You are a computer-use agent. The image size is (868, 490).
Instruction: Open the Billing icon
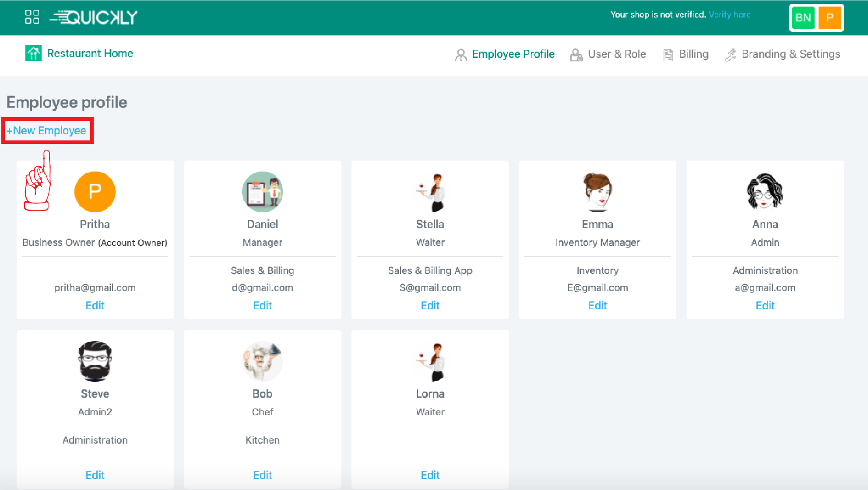(x=668, y=54)
